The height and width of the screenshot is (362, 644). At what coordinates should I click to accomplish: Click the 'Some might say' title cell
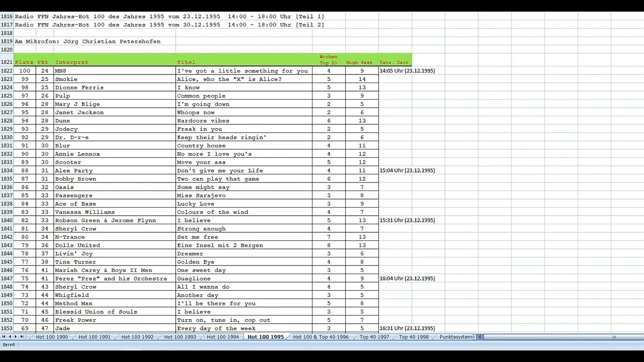244,187
